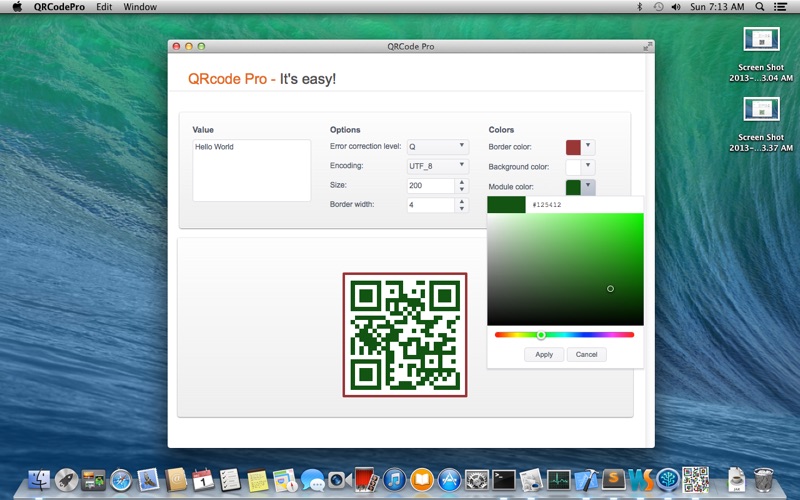Screen dimensions: 800x500
Task: Click the dark green preview swatch in picker
Action: pos(506,205)
